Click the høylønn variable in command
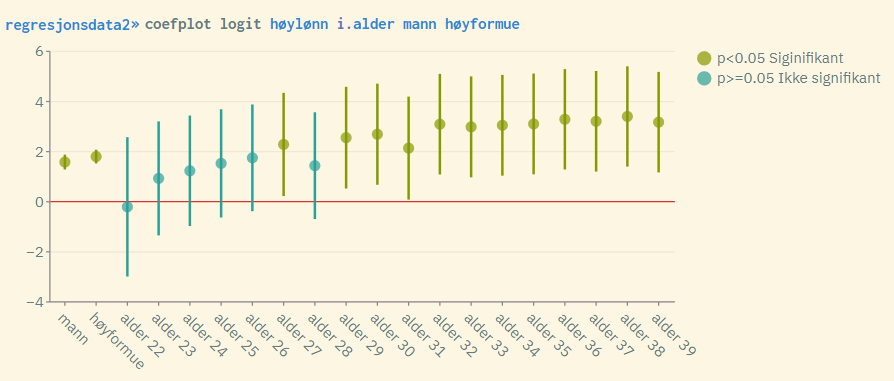Viewport: 894px width, 381px height. coord(299,25)
